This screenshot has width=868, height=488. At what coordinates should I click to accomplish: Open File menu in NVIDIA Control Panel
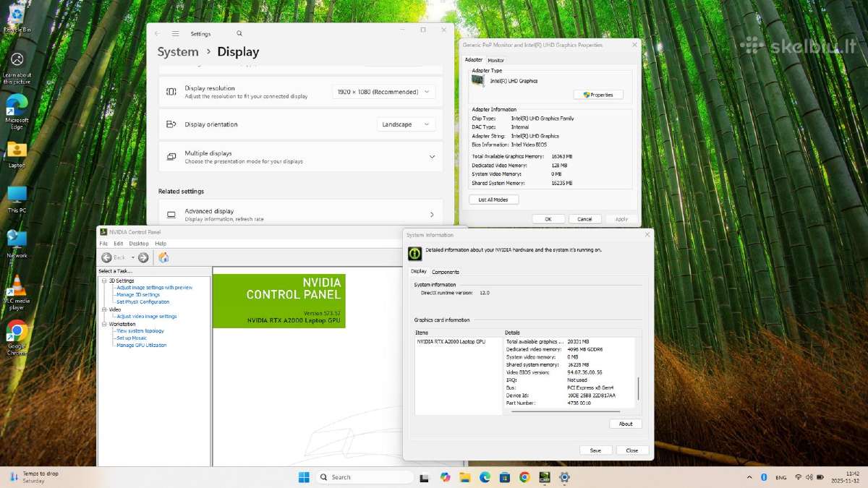point(103,244)
